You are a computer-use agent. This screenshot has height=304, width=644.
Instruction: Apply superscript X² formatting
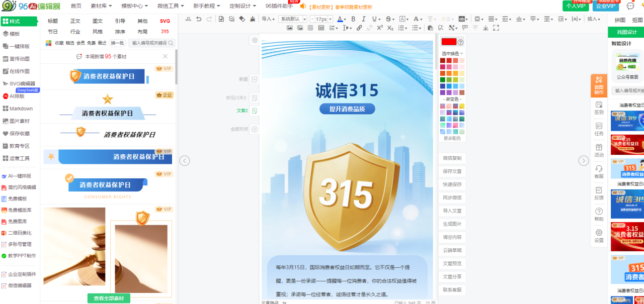380,28
